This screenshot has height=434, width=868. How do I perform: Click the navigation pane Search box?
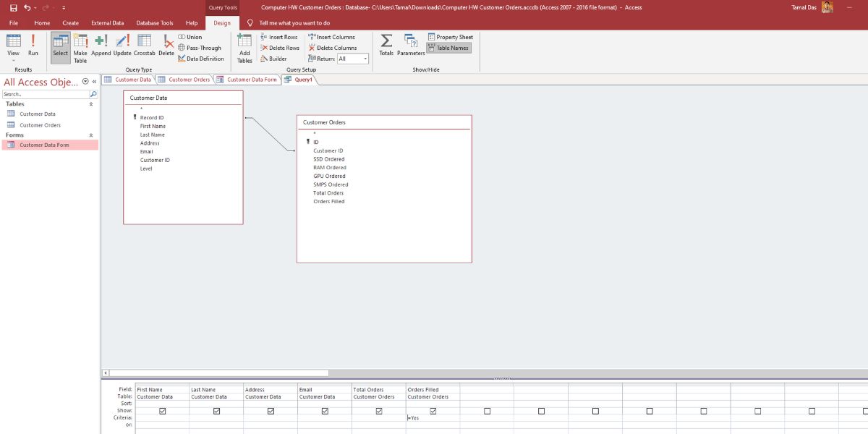point(45,94)
